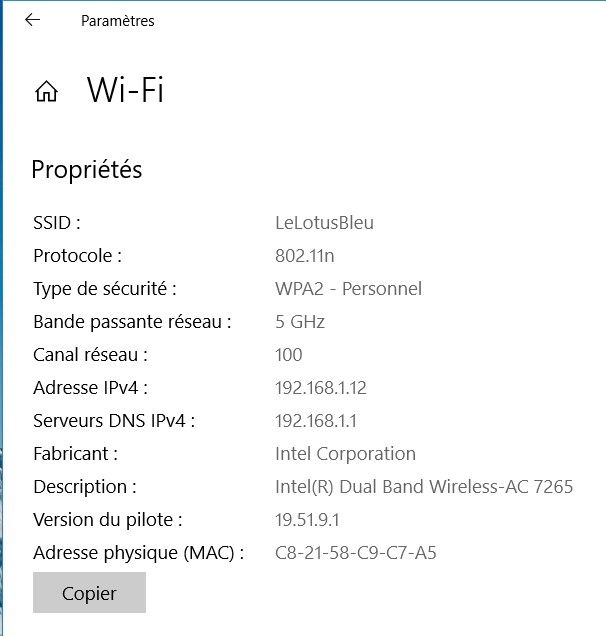Screen dimensions: 606x636
Task: Click the DNS server address 192.168.1.1
Action: coord(315,420)
